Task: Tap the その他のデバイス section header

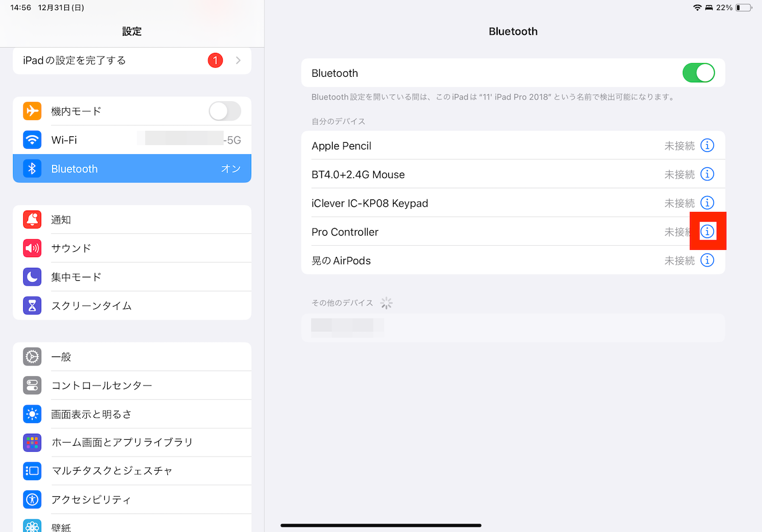Action: (x=342, y=303)
